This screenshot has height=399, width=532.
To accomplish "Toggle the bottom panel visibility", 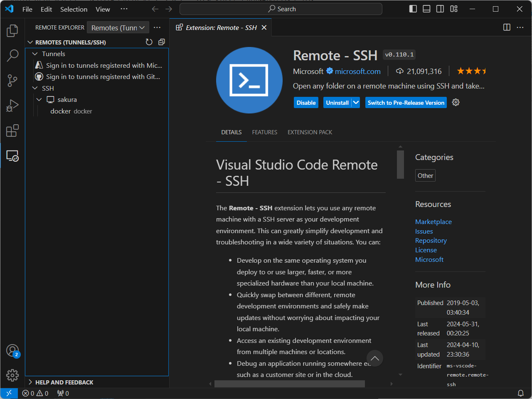I will coord(426,9).
